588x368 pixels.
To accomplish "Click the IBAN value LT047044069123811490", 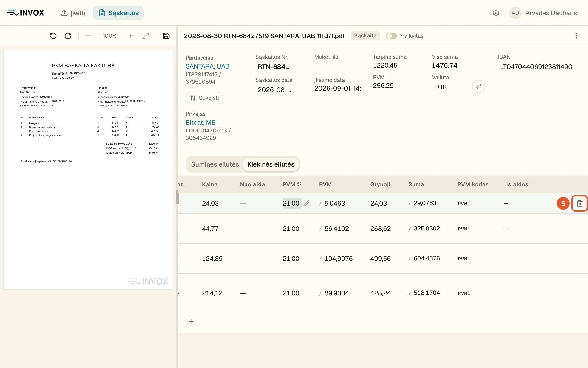I will (536, 67).
